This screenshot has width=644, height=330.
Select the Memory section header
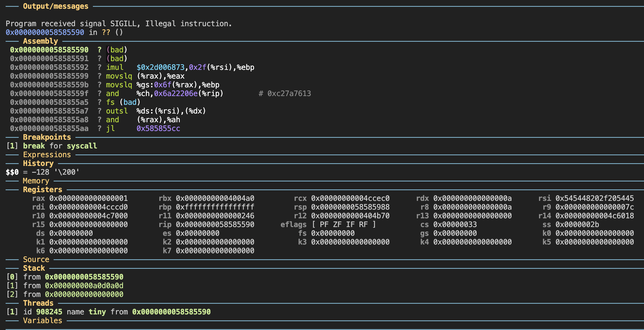[x=36, y=181]
